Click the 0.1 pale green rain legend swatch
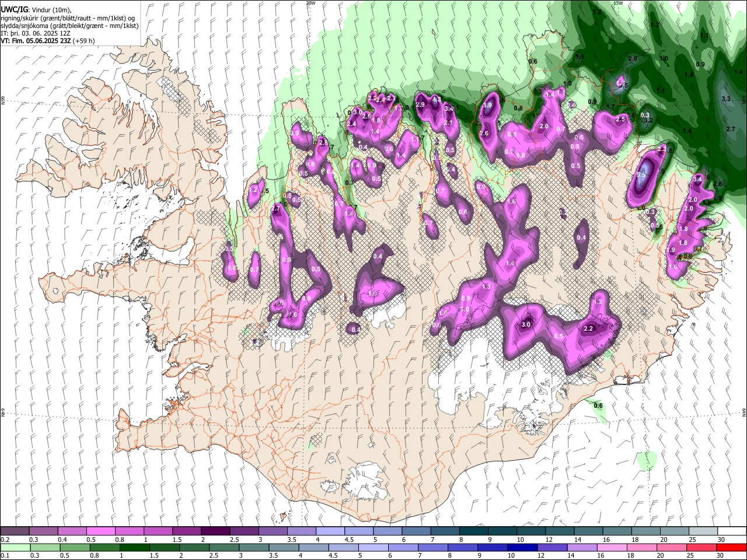The image size is (747, 560). (15, 547)
